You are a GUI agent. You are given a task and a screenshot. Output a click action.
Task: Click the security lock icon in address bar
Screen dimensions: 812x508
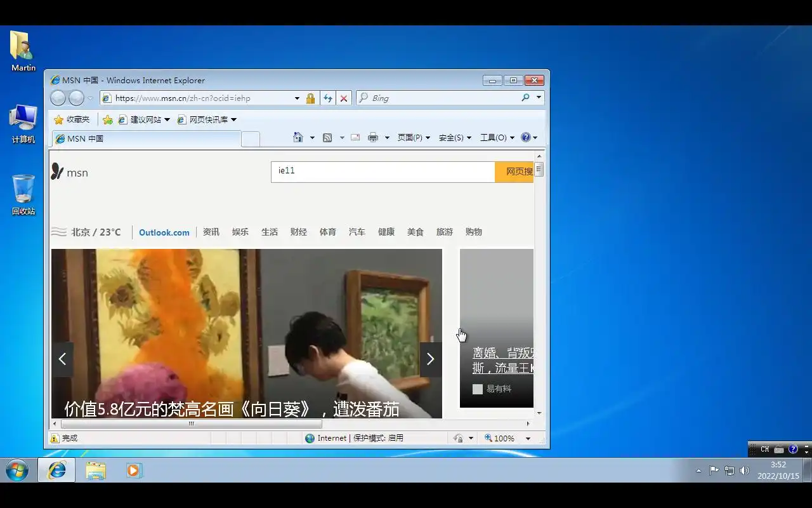310,98
